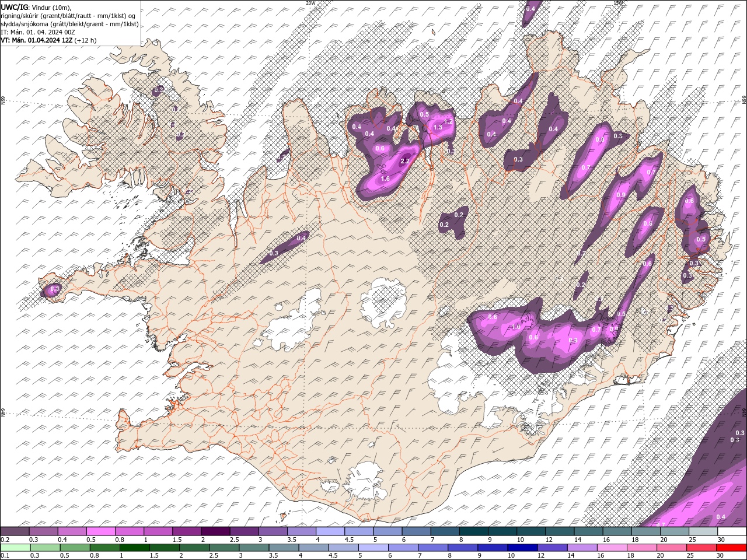Pick the navy blue 10 rainfall scale swatch
747x560 pixels.
(x=522, y=547)
